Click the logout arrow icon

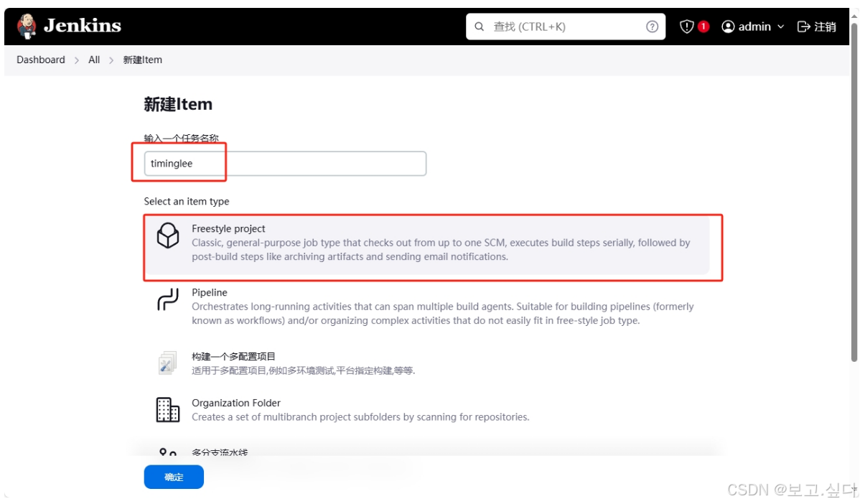pos(803,27)
